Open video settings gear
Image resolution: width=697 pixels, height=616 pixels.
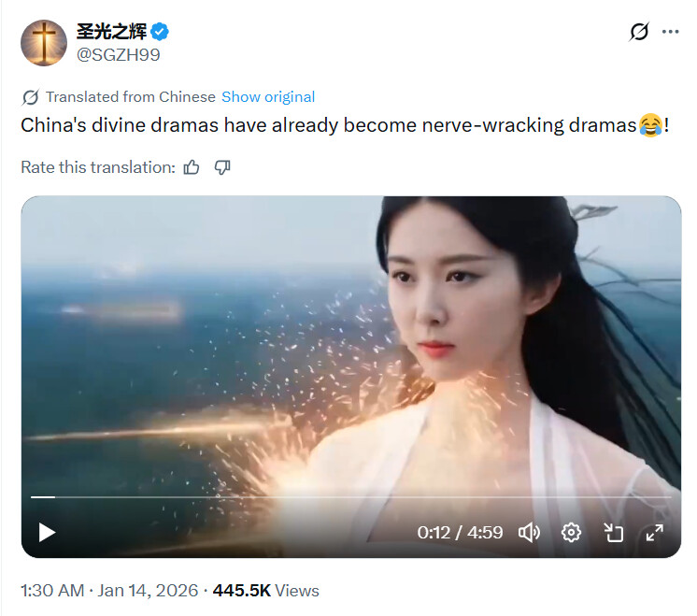pos(571,533)
